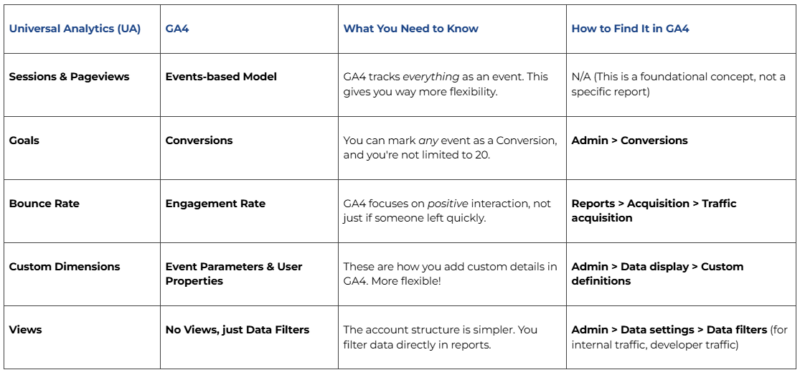Click the N/A foundational concept cell
Screen dimensions: 800x375
tap(679, 84)
